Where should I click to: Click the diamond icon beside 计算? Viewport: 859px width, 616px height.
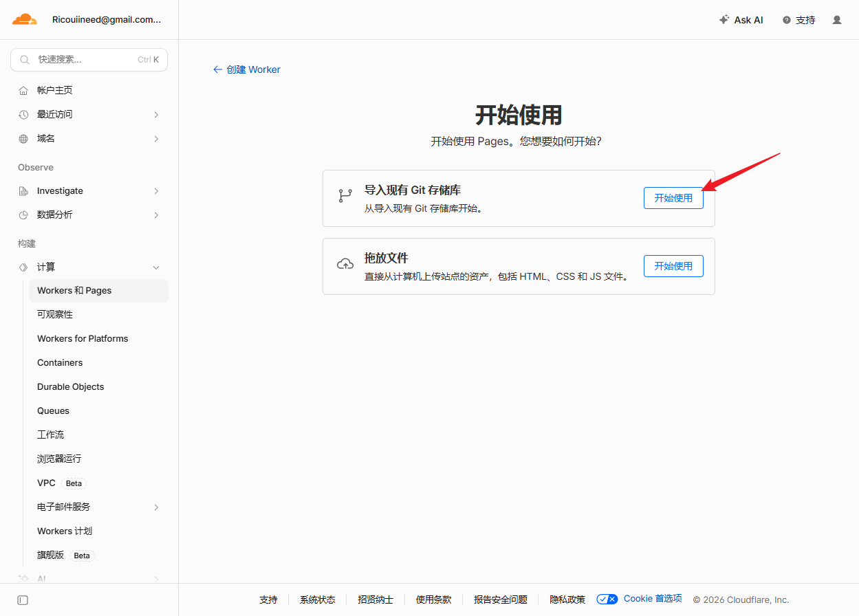click(23, 267)
